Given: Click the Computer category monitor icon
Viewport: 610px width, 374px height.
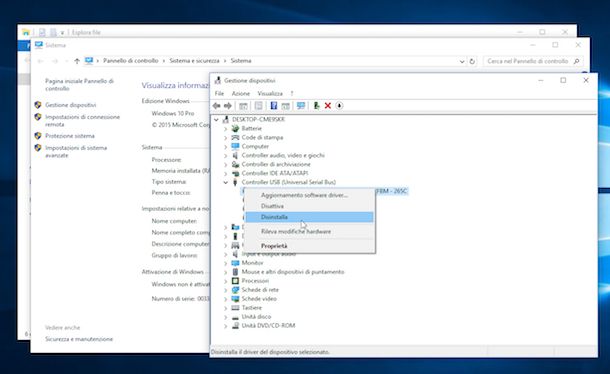Looking at the screenshot, I should pyautogui.click(x=235, y=146).
